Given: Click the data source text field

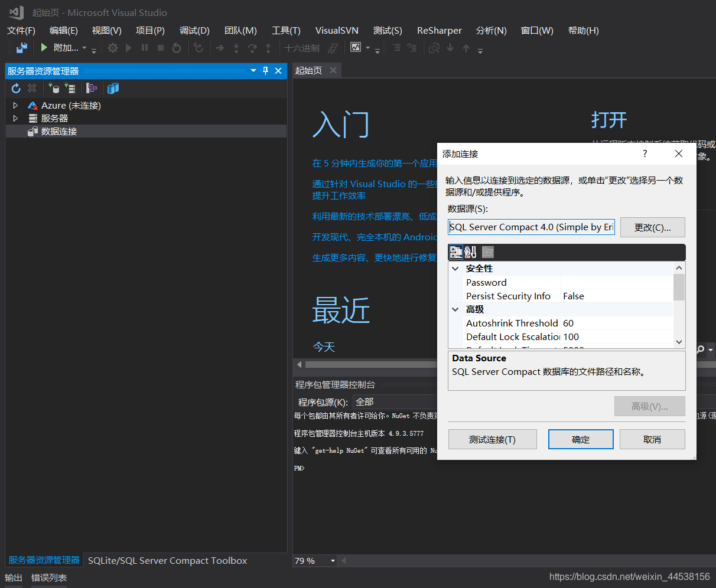Looking at the screenshot, I should pos(531,227).
